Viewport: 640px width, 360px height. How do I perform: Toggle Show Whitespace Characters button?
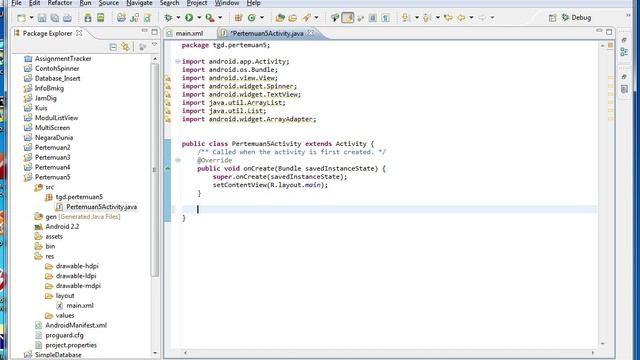click(x=385, y=18)
